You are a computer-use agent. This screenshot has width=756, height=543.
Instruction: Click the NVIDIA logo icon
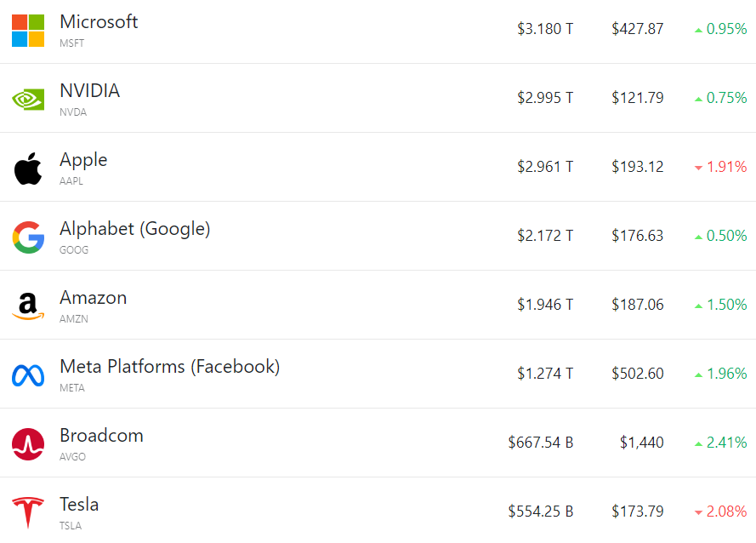pyautogui.click(x=28, y=100)
